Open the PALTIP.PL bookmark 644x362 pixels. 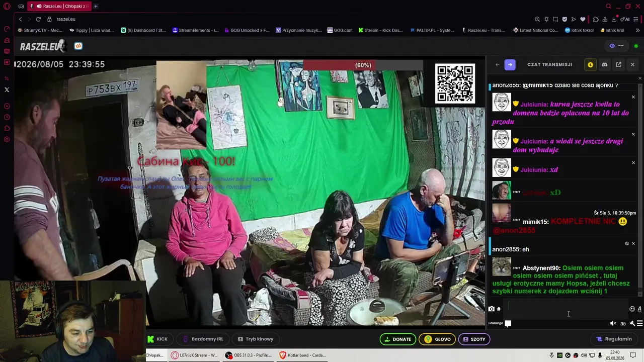pos(432,30)
